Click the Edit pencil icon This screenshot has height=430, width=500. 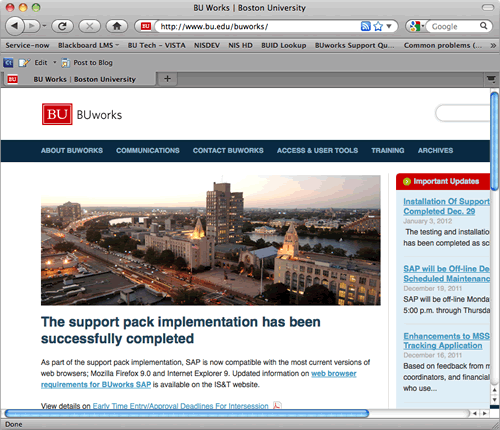pyautogui.click(x=24, y=63)
